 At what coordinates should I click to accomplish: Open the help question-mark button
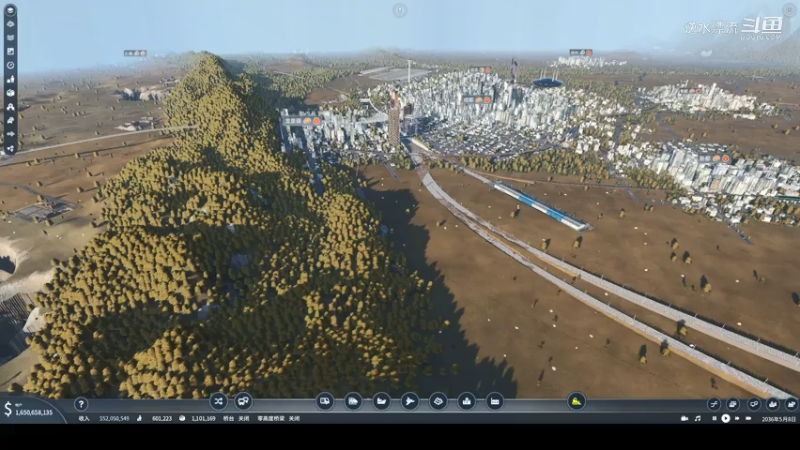click(81, 404)
